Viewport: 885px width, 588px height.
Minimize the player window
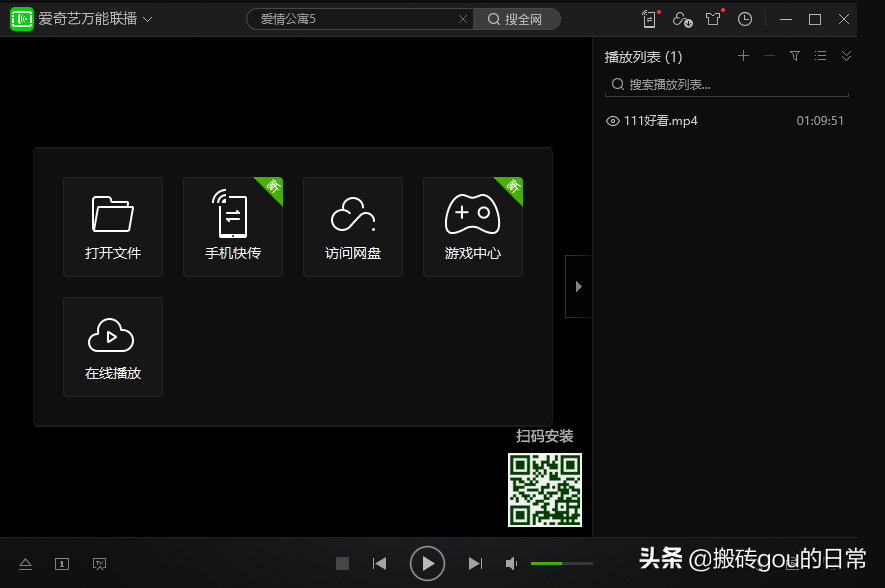(x=786, y=19)
